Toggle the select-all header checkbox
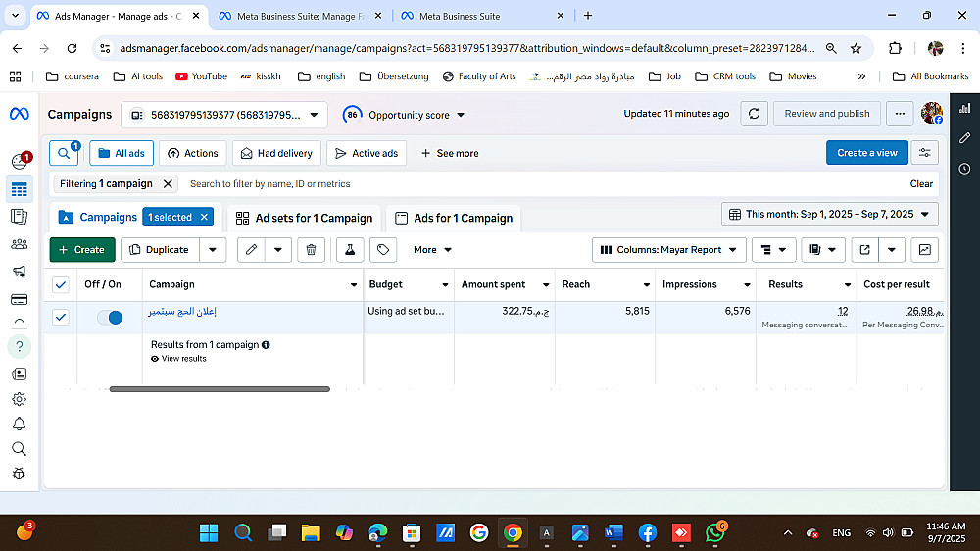The width and height of the screenshot is (980, 551). coord(61,285)
